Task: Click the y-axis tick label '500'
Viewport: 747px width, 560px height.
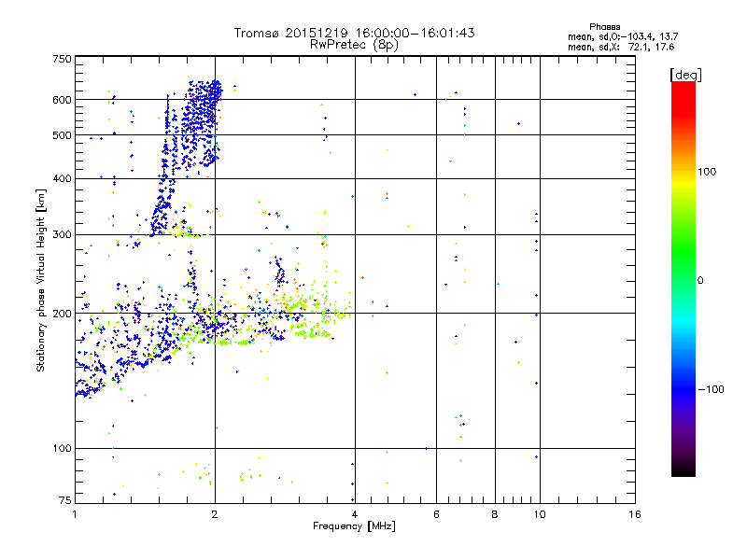Action: point(62,135)
